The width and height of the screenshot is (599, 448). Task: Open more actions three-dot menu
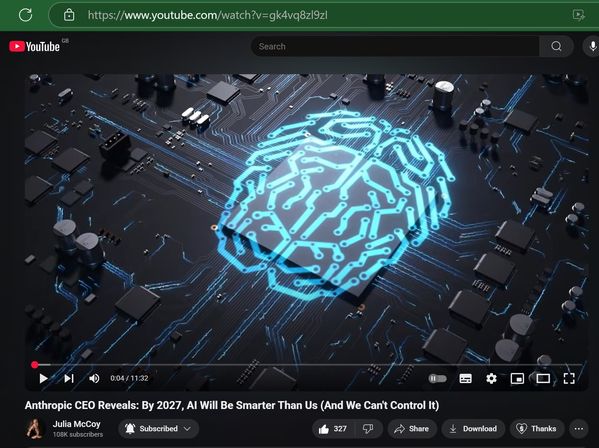click(x=579, y=429)
